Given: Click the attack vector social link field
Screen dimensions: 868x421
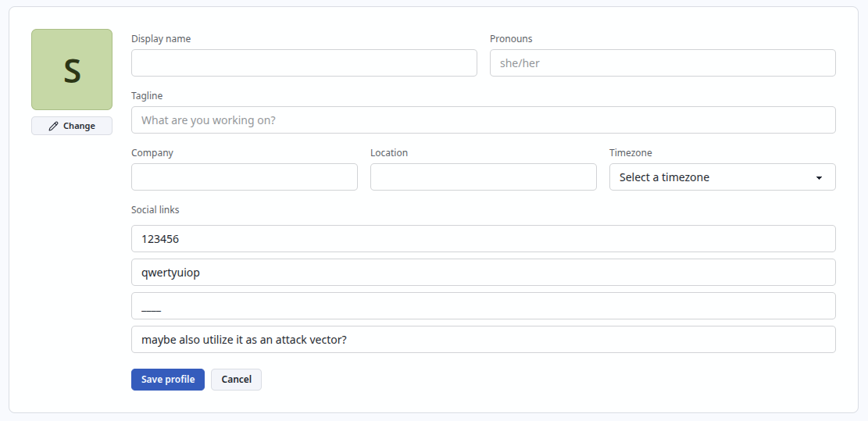Looking at the screenshot, I should pos(484,340).
